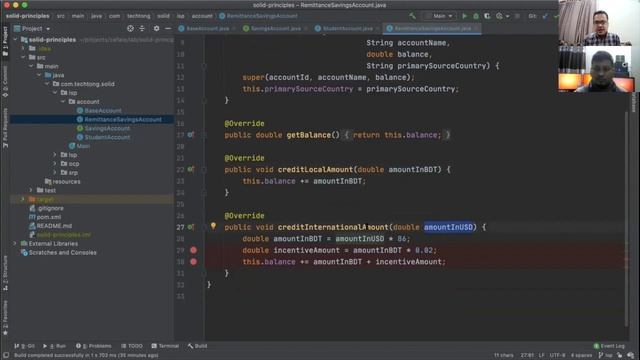Viewport: 640px width, 360px height.
Task: Toggle the 1: Project tool window stripe
Action: coord(5,42)
